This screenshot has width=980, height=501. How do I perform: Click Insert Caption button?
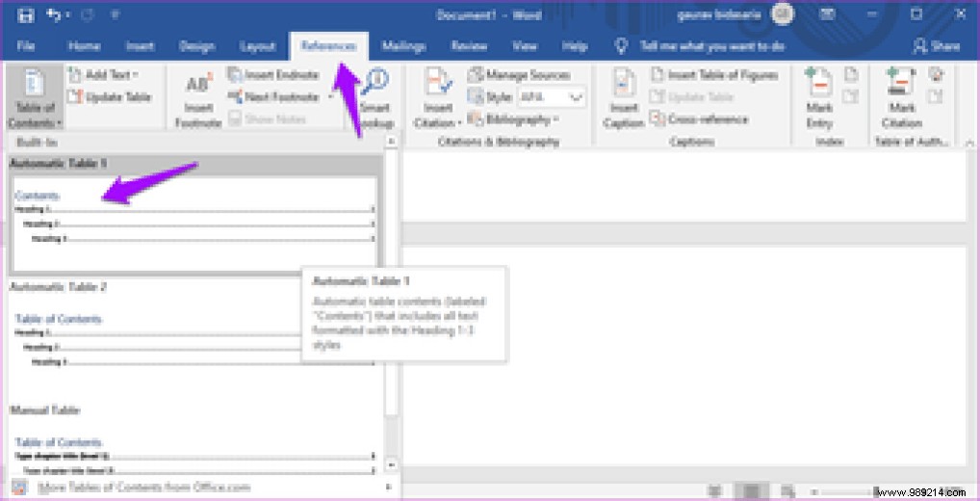coord(623,99)
